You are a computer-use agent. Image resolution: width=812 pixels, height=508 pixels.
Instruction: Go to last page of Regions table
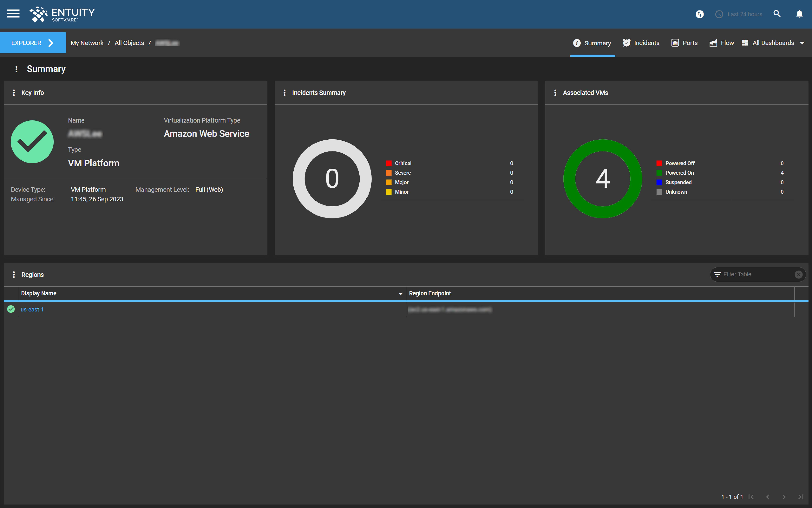pyautogui.click(x=801, y=497)
